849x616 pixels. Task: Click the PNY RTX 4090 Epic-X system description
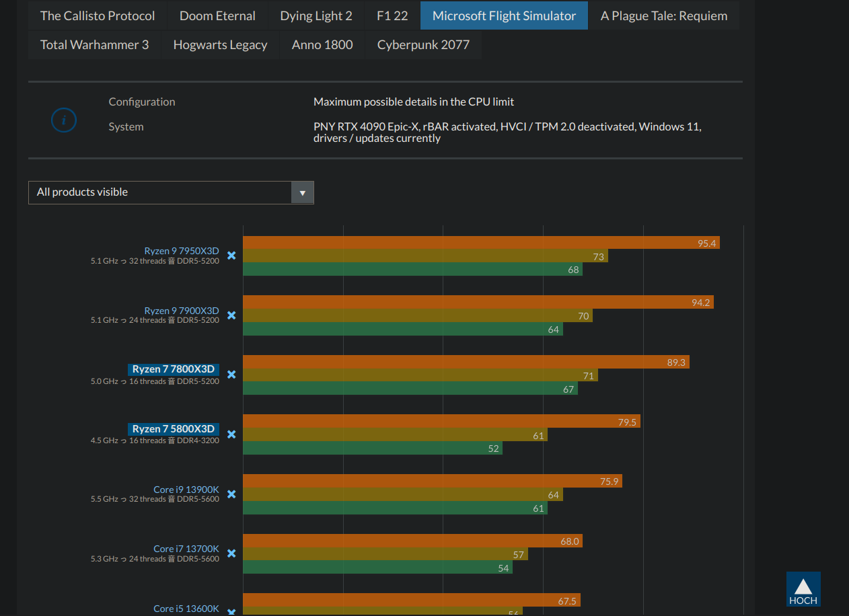[x=508, y=132]
